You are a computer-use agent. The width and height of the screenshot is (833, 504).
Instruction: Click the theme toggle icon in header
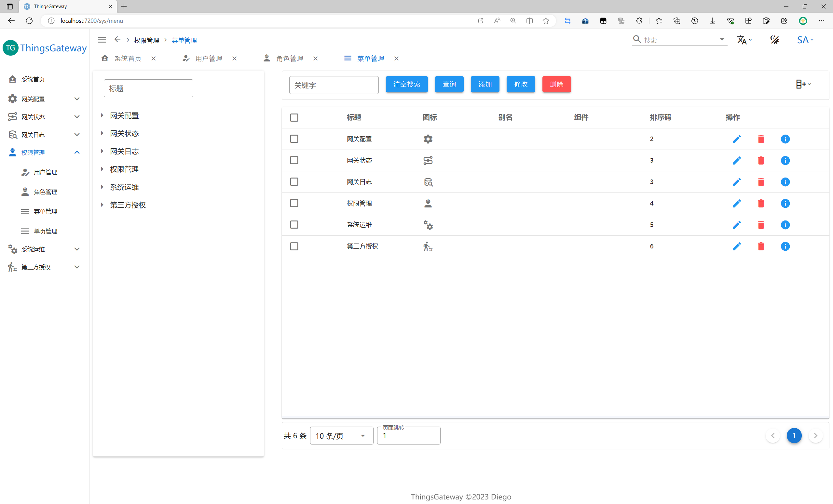(x=774, y=40)
